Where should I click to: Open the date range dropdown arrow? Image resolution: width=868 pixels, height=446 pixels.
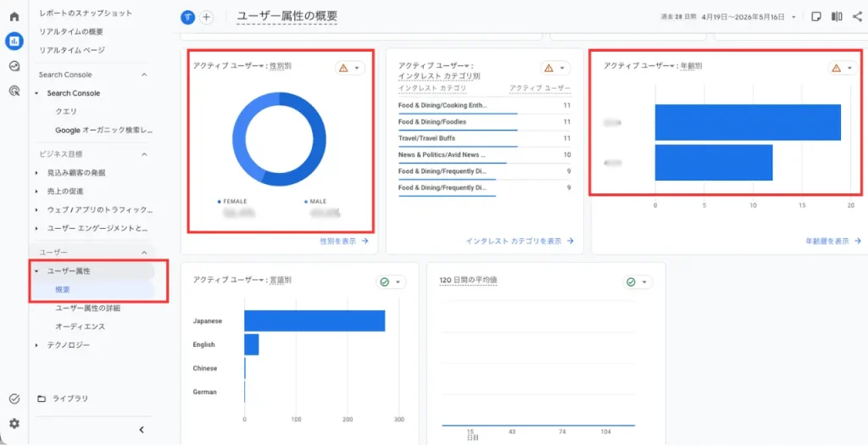pos(793,17)
